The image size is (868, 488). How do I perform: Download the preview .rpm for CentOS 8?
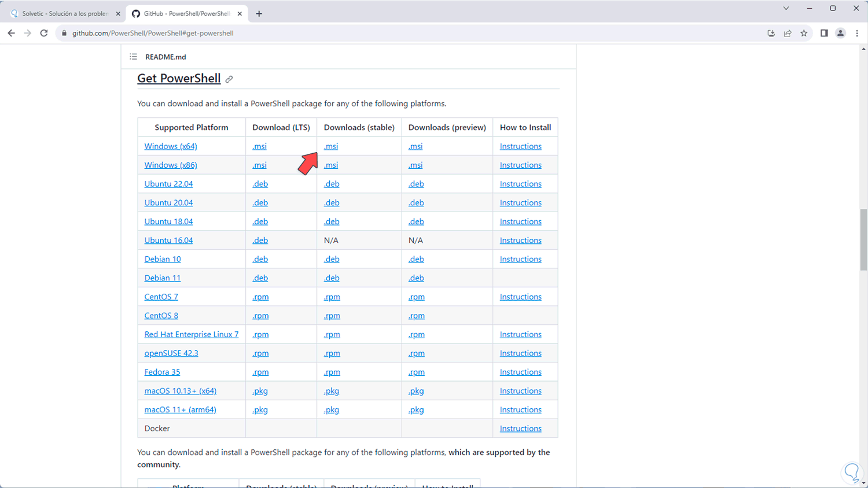pos(416,316)
